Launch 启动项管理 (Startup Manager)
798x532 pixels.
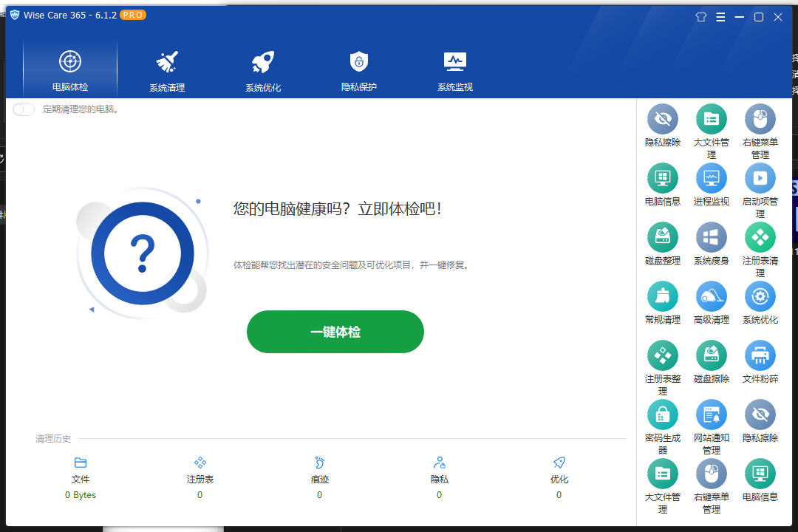tap(760, 178)
